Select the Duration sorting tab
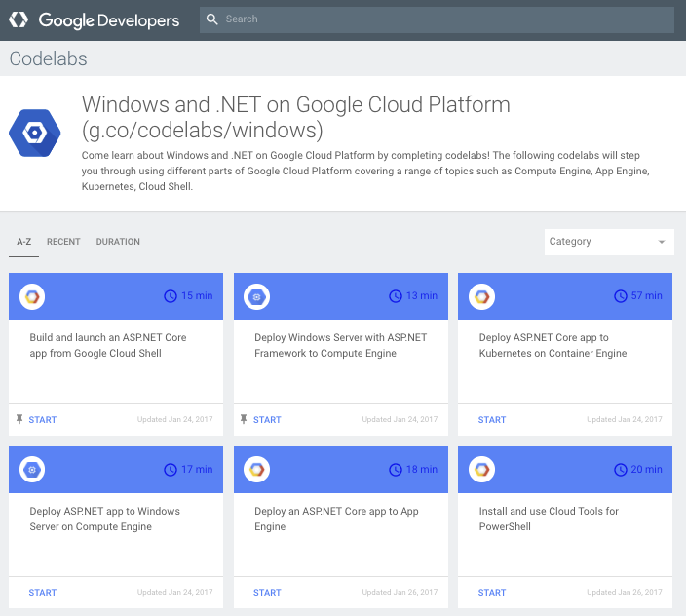686x616 pixels. coord(118,242)
